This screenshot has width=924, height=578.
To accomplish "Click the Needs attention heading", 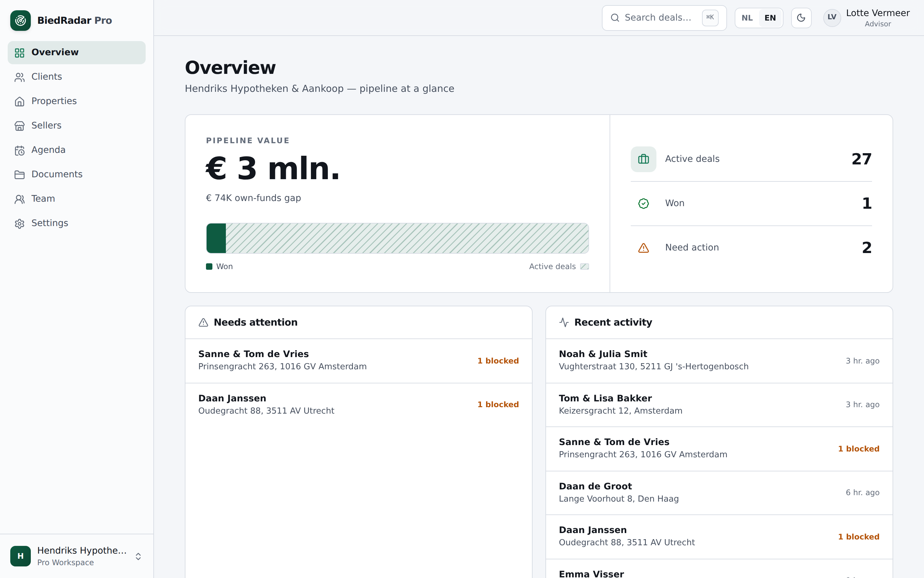I will tap(255, 323).
